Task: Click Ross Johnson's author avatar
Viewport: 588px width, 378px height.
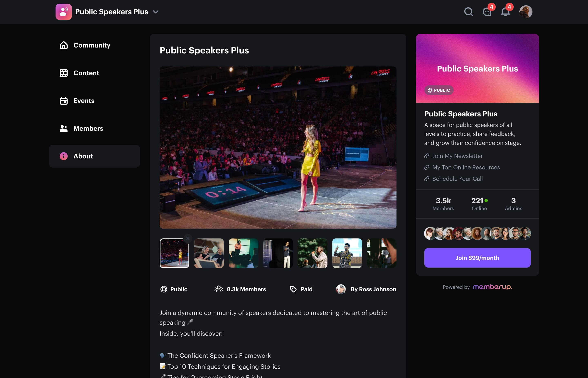Action: pos(341,289)
